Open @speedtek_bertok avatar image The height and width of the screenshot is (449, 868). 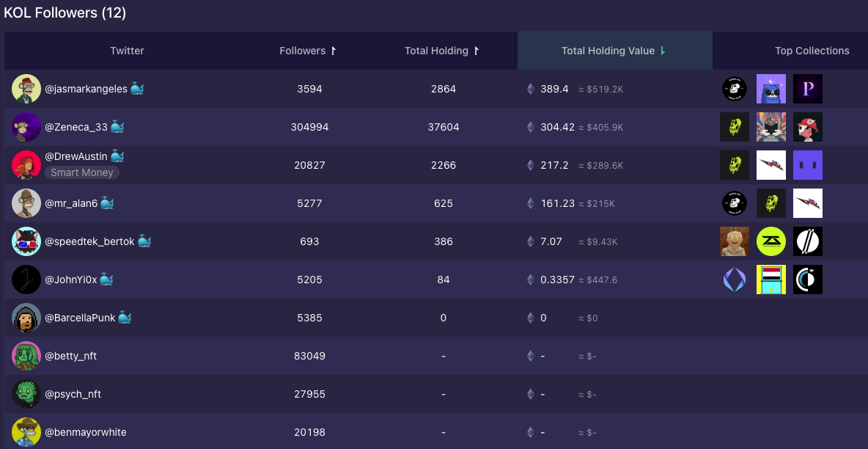[26, 241]
